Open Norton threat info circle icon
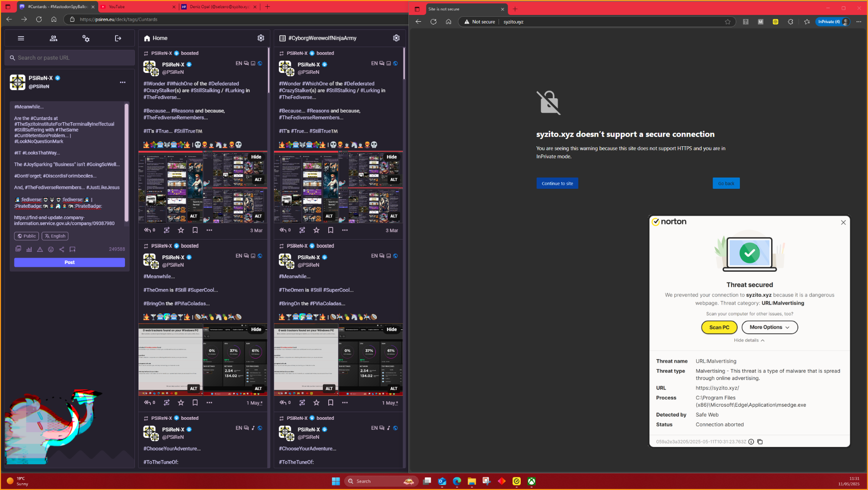 tap(751, 442)
